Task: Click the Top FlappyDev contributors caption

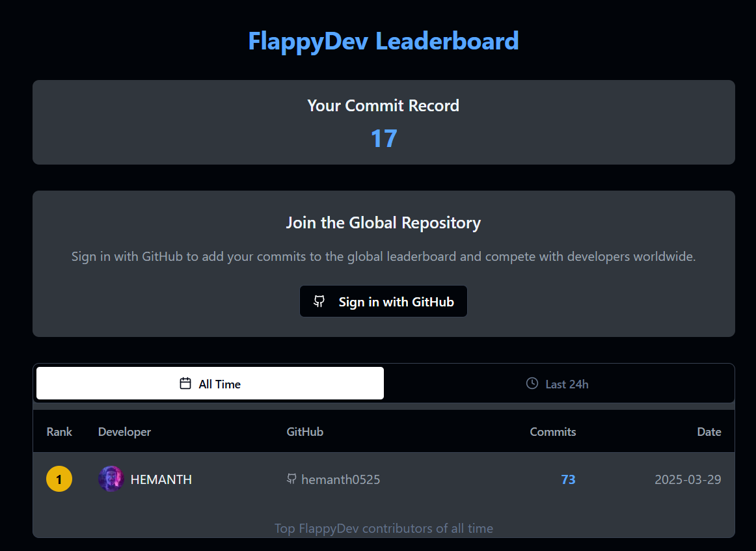Action: [384, 528]
